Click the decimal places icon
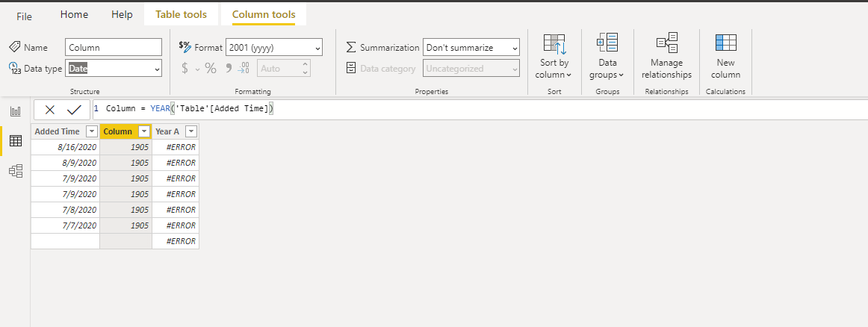This screenshot has width=868, height=327. 244,69
